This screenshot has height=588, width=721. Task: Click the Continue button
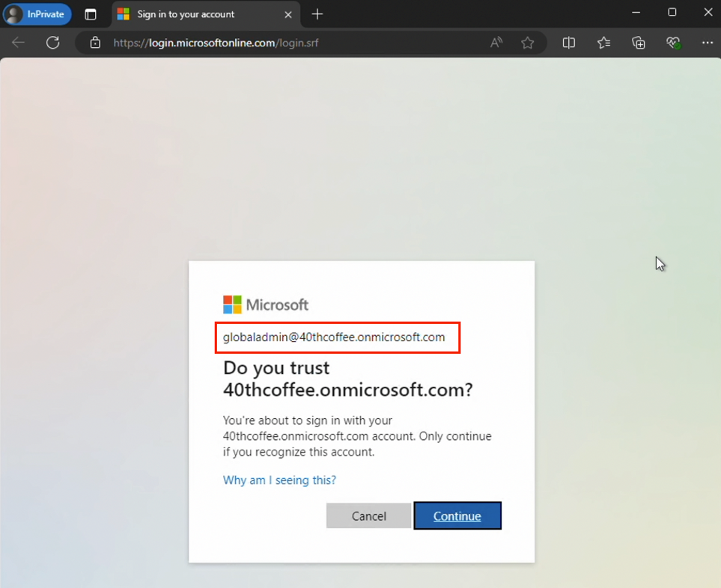coord(457,515)
